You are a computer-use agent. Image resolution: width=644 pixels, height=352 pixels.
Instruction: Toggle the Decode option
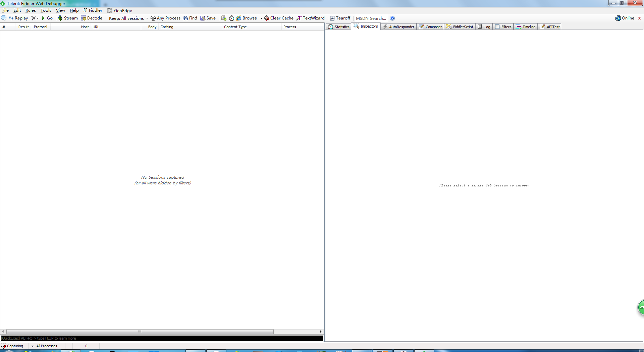(x=92, y=18)
